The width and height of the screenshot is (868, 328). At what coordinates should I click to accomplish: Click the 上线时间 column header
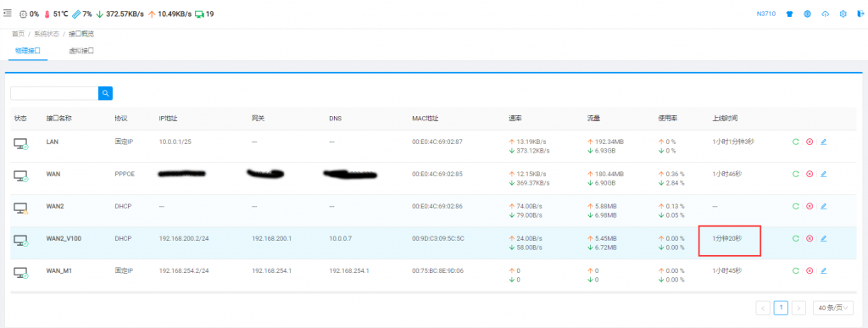726,119
